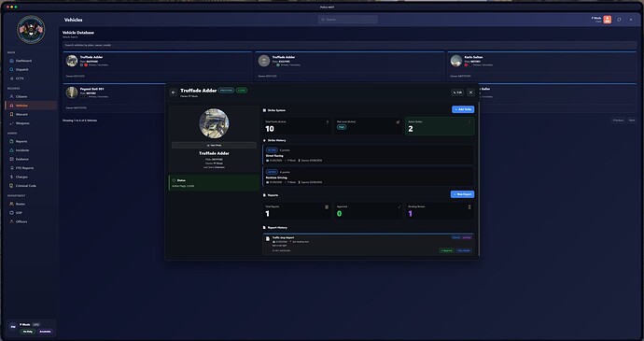Click the red color swatch on Karin Sultan card

(x=466, y=65)
